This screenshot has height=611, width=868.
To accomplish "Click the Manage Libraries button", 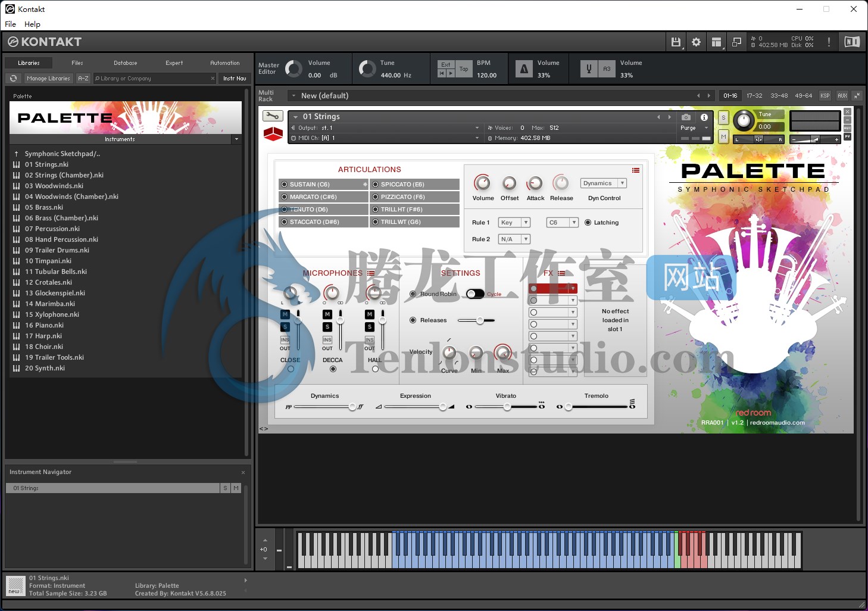I will [48, 79].
